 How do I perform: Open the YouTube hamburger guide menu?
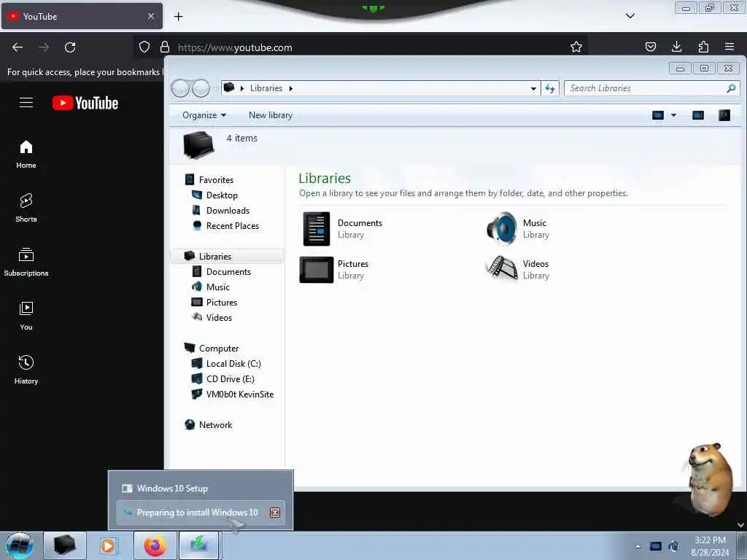(x=26, y=102)
